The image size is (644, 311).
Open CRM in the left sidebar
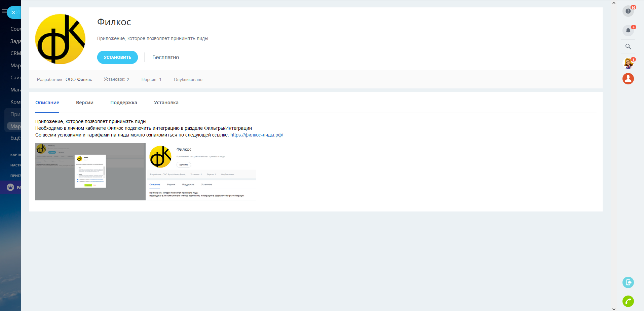click(x=15, y=53)
